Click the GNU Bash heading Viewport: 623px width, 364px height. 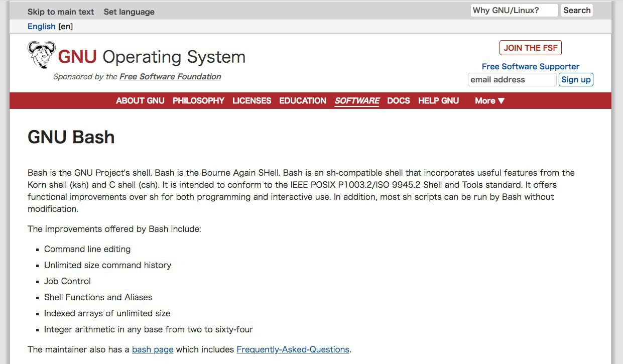click(71, 137)
